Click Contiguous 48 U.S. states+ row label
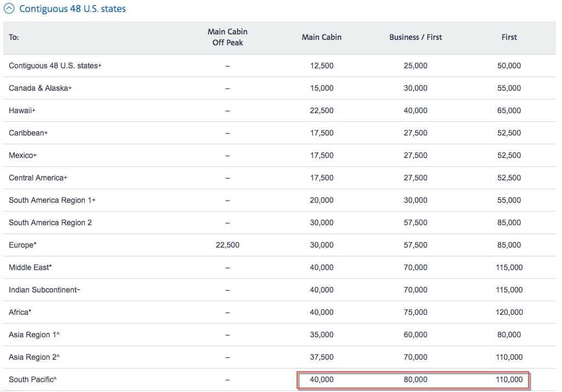 pos(55,66)
